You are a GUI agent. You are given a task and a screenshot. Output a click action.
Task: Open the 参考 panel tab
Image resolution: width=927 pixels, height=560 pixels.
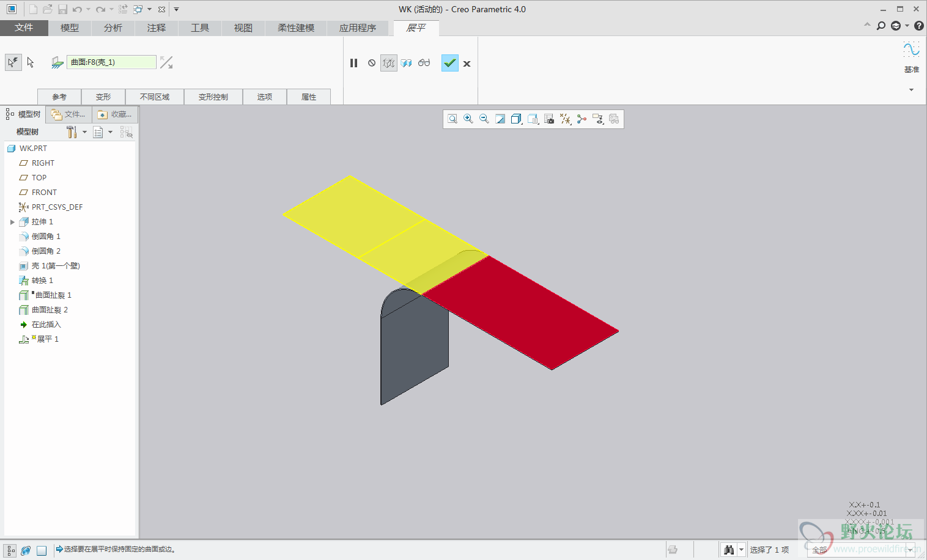tap(59, 97)
